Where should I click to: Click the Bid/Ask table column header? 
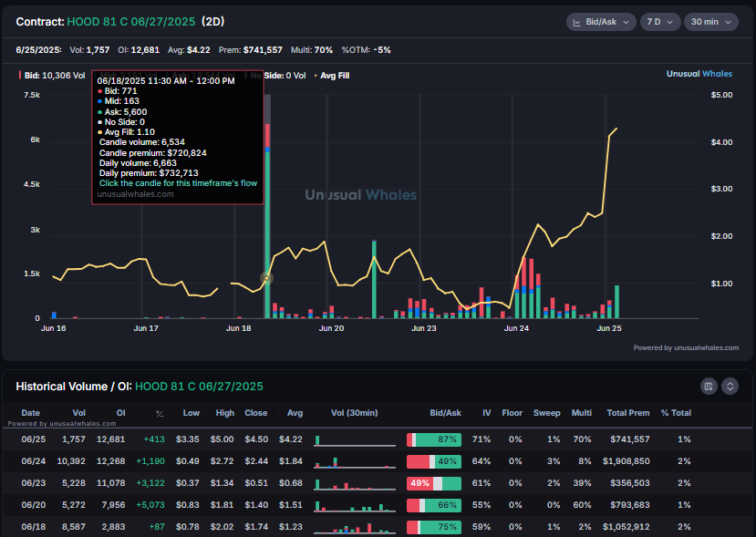tap(445, 413)
